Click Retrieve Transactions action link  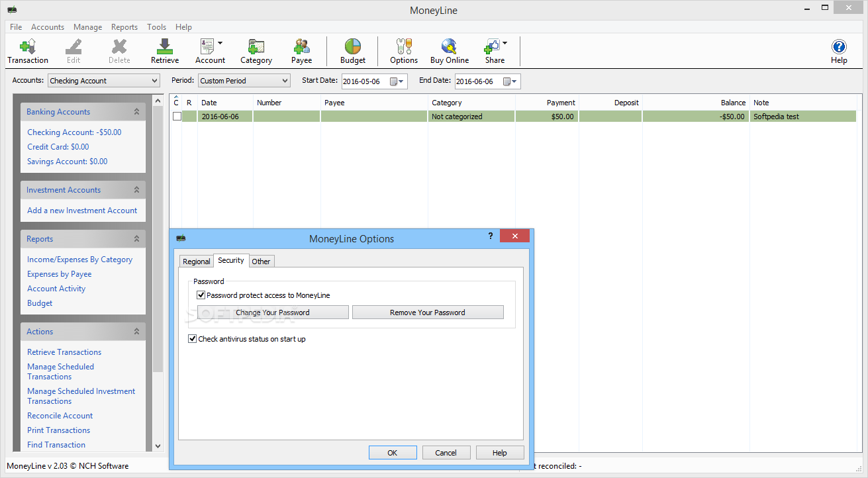click(x=64, y=352)
